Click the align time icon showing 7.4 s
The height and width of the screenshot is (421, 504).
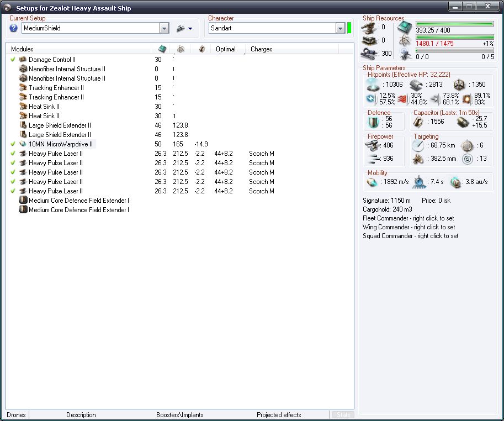tap(420, 182)
